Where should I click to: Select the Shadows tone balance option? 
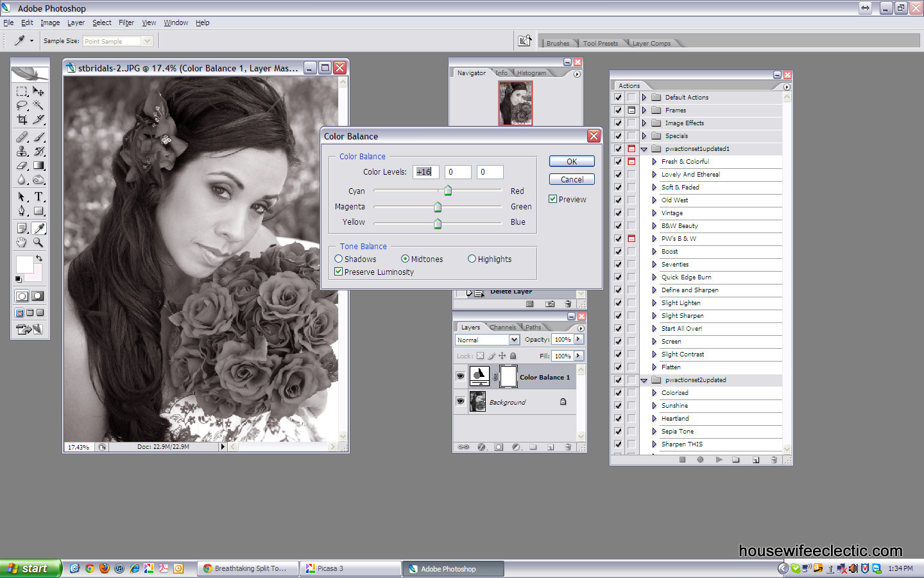[339, 259]
